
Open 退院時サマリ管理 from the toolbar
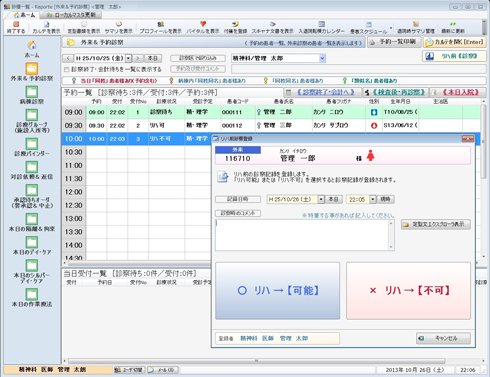[x=416, y=27]
